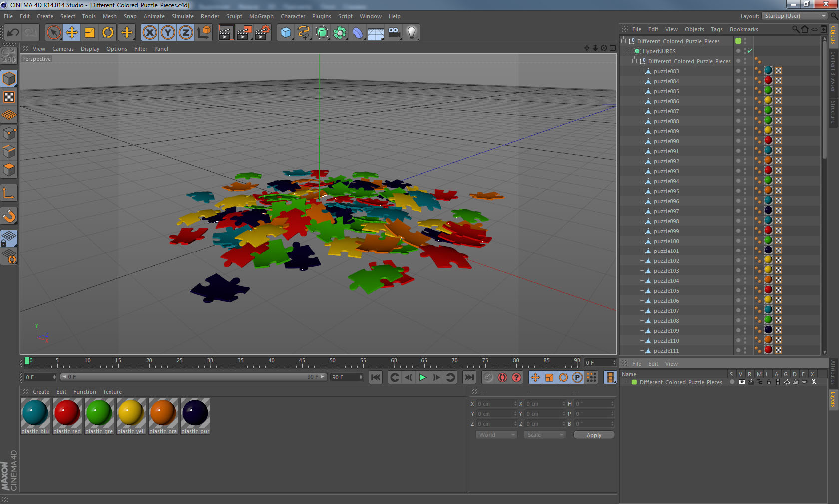This screenshot has height=504, width=839.
Task: Increment the current frame 0 F stepper
Action: (x=614, y=362)
